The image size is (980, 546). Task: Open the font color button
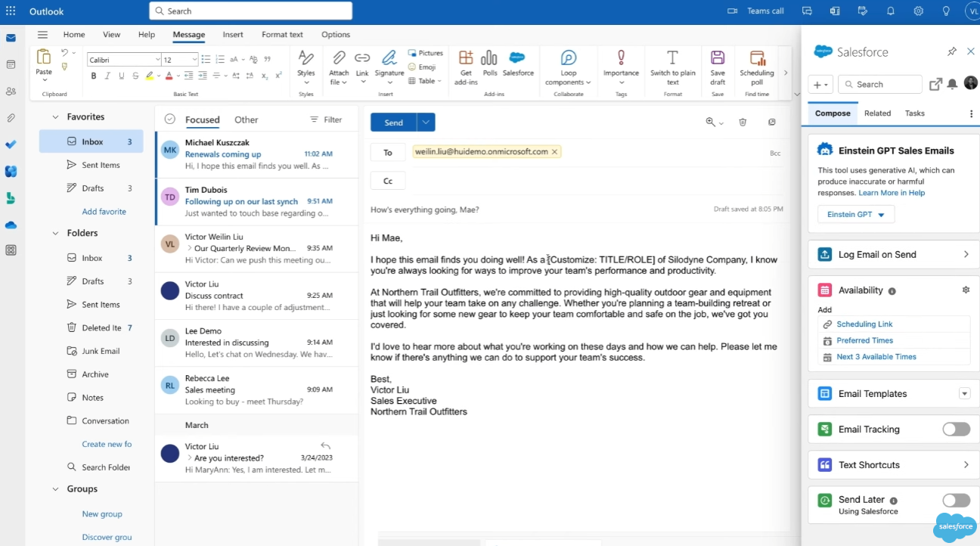[x=168, y=76]
